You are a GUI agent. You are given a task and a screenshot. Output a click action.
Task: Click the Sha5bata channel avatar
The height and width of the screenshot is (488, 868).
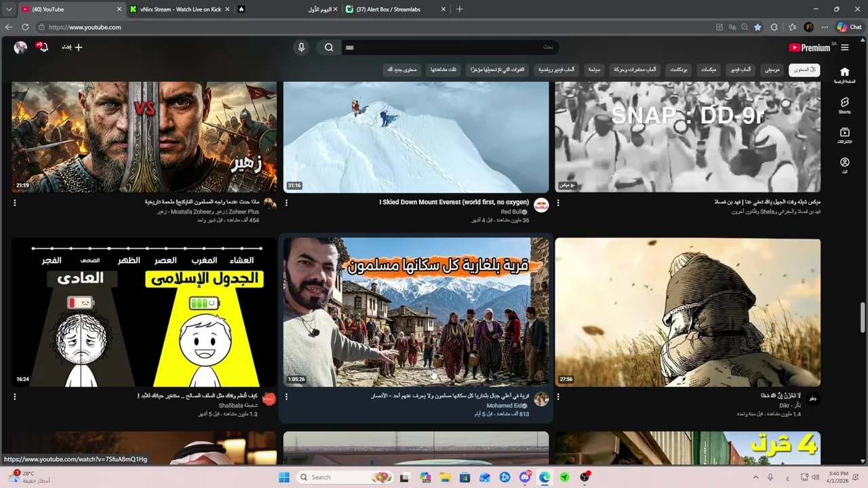pos(269,399)
